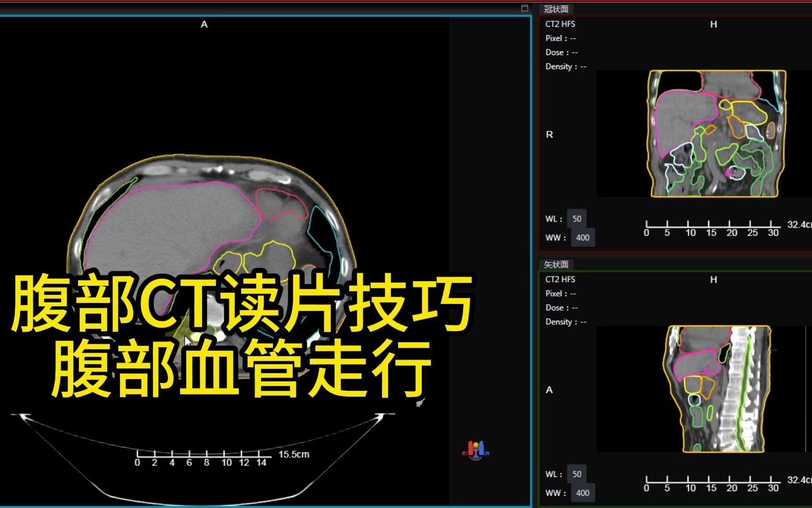Click the Density readout in sagittal view
The height and width of the screenshot is (508, 812).
(566, 322)
